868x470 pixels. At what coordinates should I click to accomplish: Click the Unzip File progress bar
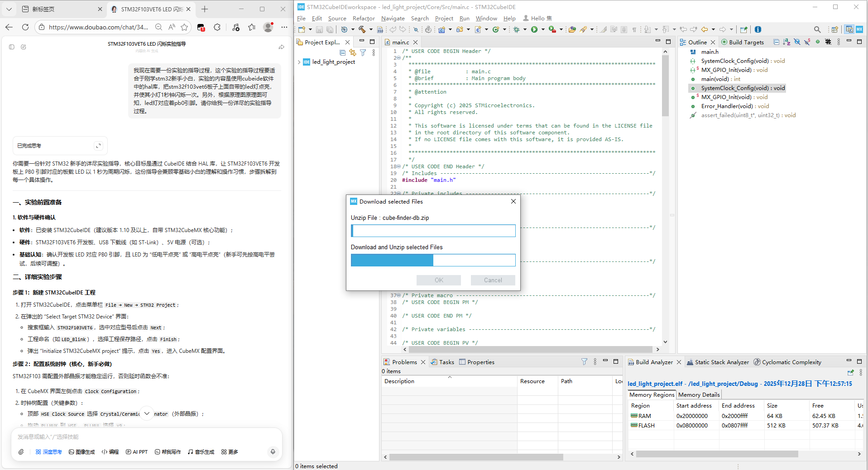(433, 231)
